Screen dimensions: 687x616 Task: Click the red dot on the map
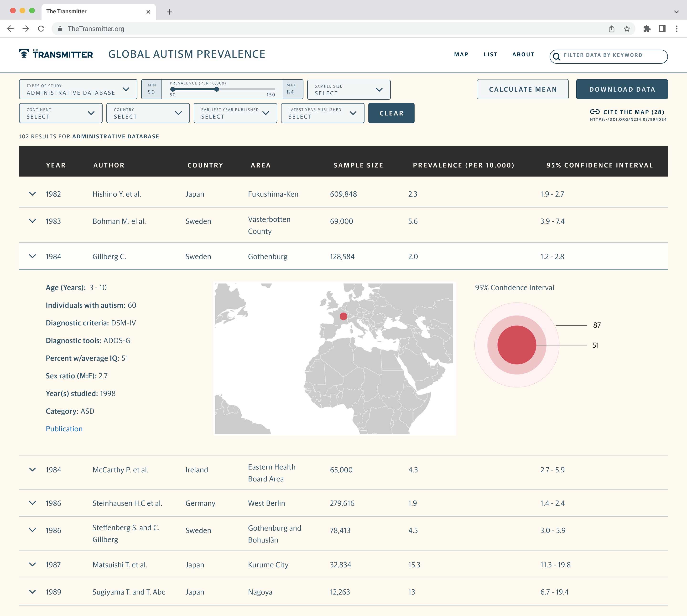[343, 316]
